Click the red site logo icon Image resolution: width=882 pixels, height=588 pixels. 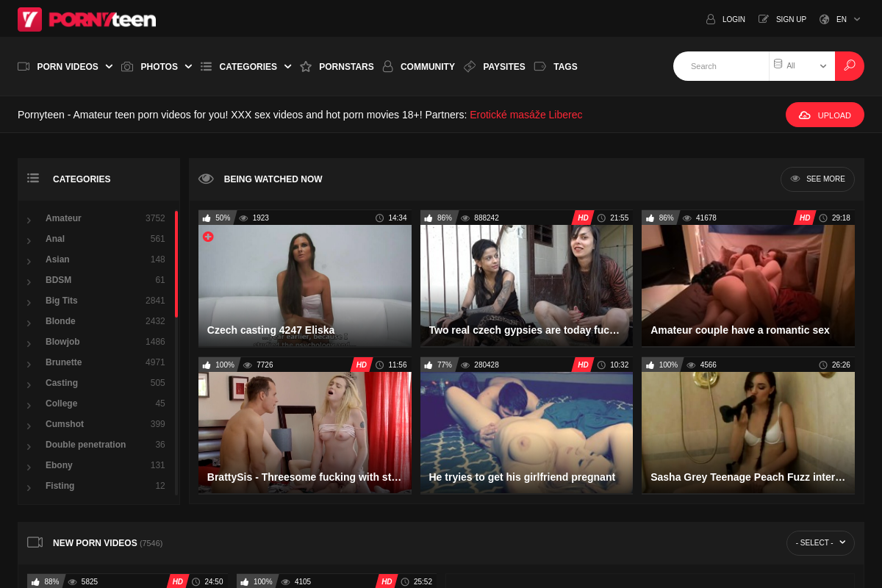[x=30, y=19]
